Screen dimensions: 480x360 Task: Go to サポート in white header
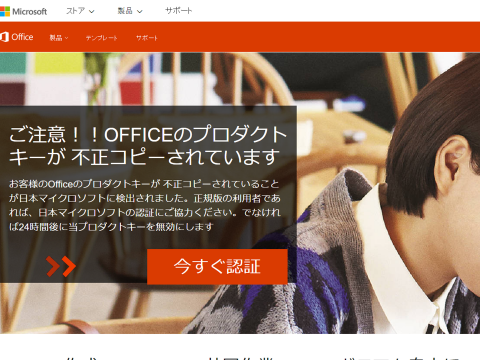pos(178,11)
